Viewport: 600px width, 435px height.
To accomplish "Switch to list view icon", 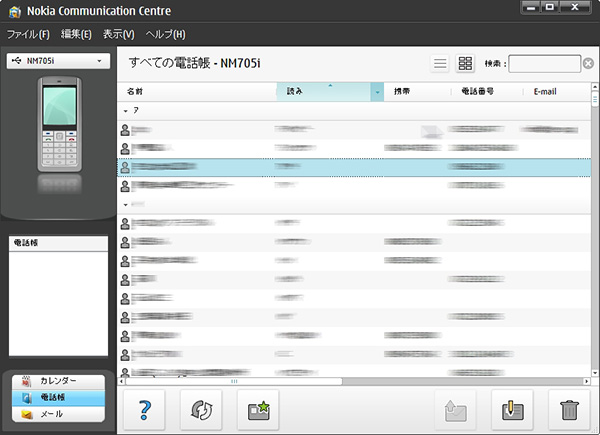I will (440, 63).
